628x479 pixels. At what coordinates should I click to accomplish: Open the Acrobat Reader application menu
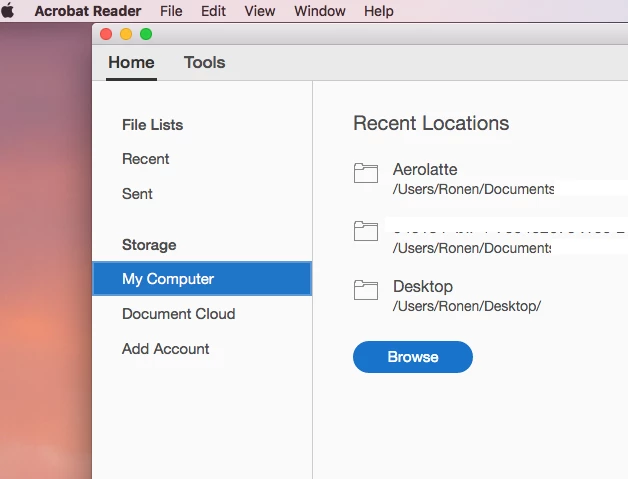tap(88, 11)
